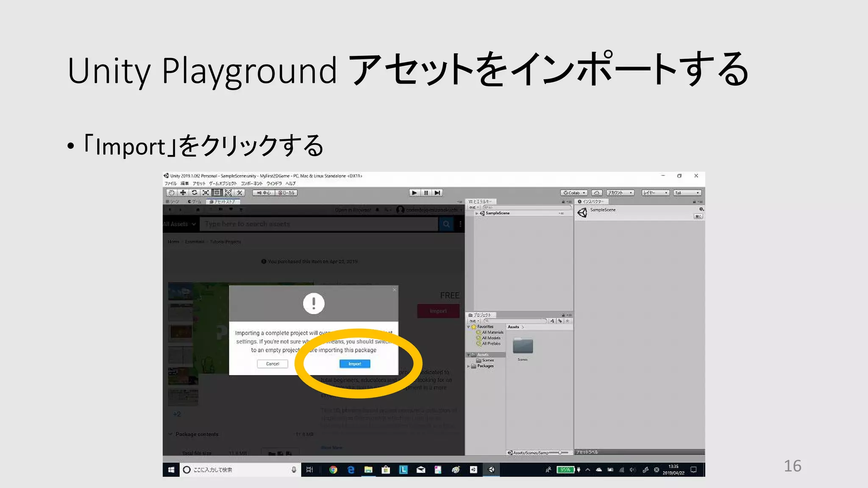Toggle the Project panel lock icon
The width and height of the screenshot is (868, 488).
(x=563, y=315)
